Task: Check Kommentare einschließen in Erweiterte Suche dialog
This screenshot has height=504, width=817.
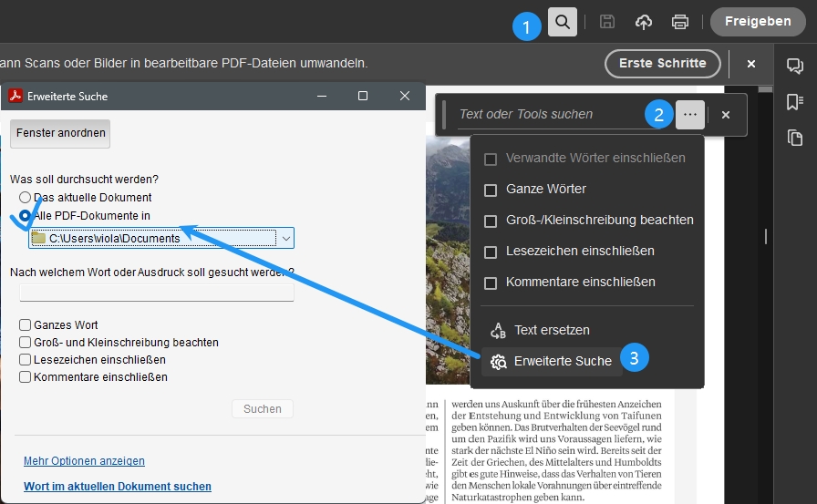Action: tap(25, 377)
